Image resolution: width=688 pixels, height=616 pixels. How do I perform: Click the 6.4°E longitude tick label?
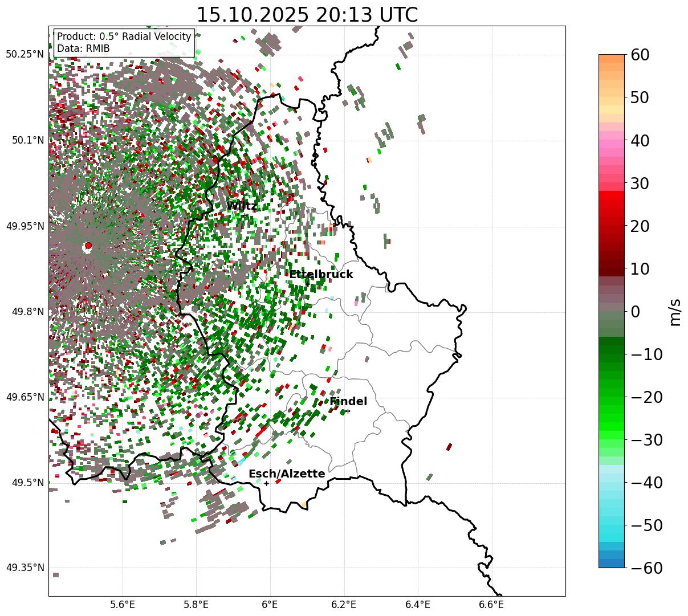tap(418, 605)
